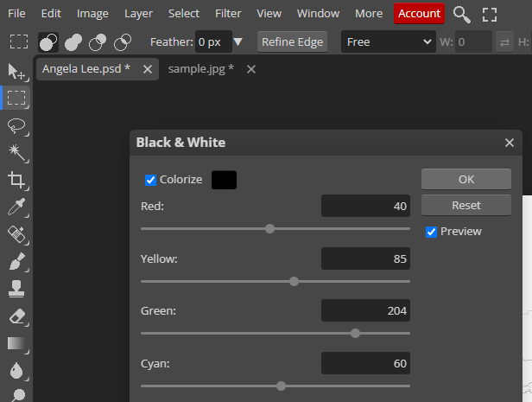532x402 pixels.
Task: Open the Filter menu
Action: pos(228,14)
